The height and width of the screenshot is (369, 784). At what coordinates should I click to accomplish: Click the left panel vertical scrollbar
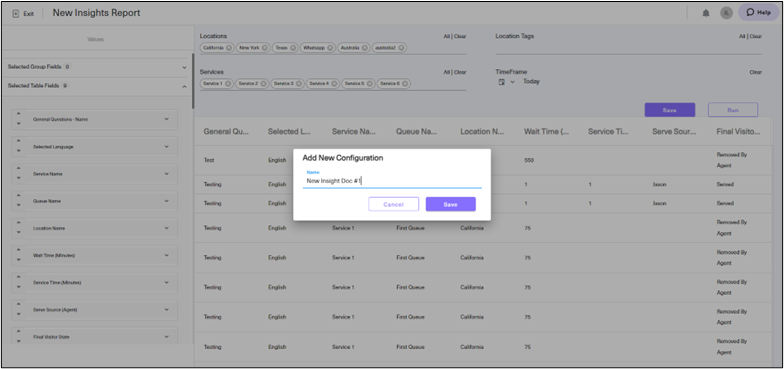[x=193, y=81]
